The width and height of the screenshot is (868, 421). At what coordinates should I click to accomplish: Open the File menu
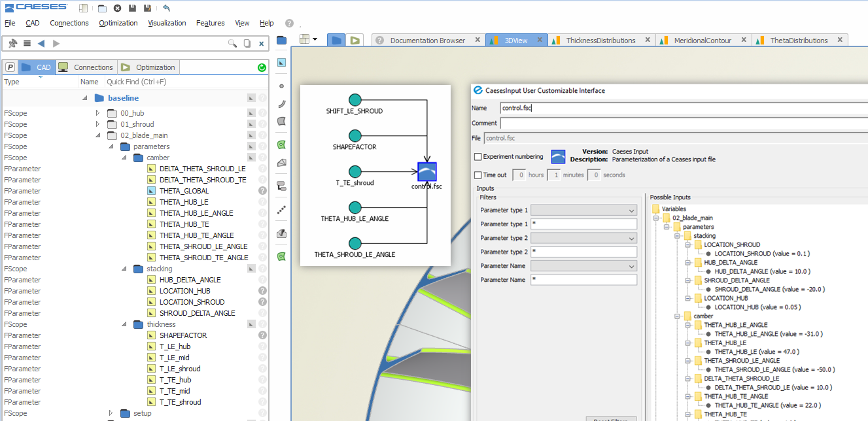[x=10, y=23]
